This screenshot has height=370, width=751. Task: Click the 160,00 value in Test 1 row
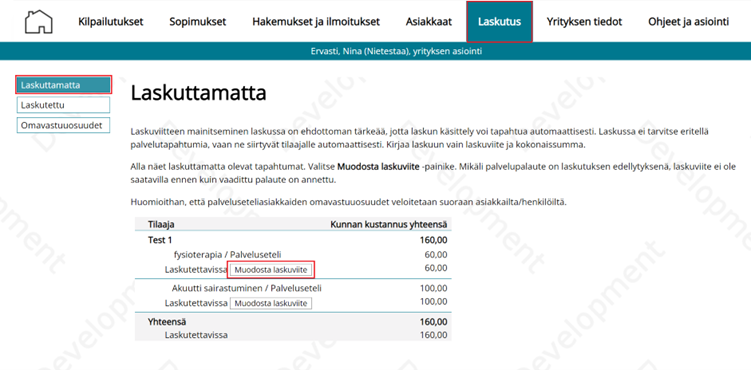433,240
